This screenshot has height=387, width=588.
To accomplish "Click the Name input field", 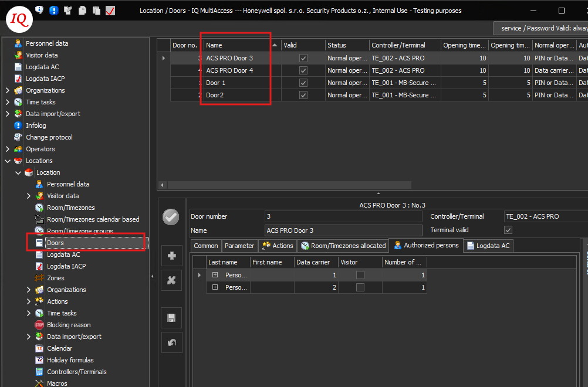I will (x=343, y=230).
